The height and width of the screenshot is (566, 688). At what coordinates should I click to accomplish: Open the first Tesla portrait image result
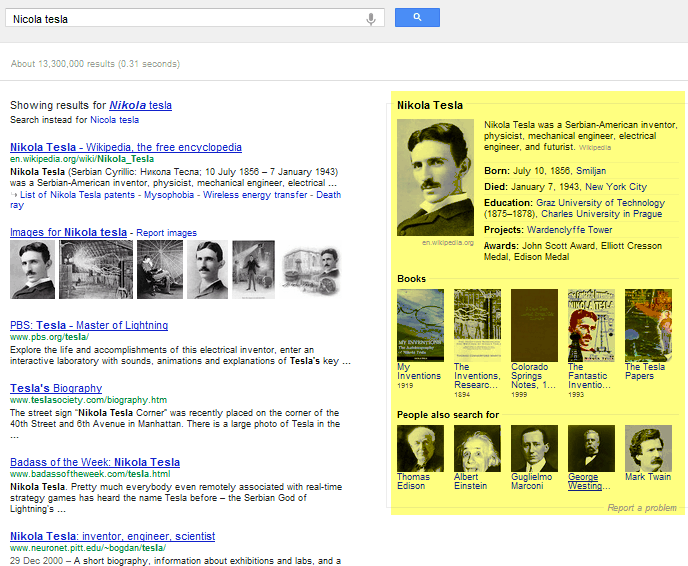click(32, 269)
